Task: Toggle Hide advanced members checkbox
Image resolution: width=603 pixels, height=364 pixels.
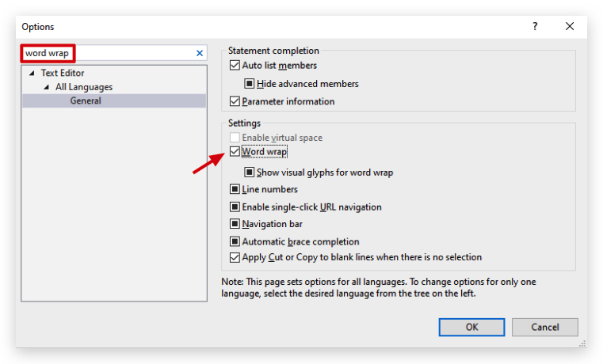Action: point(249,83)
